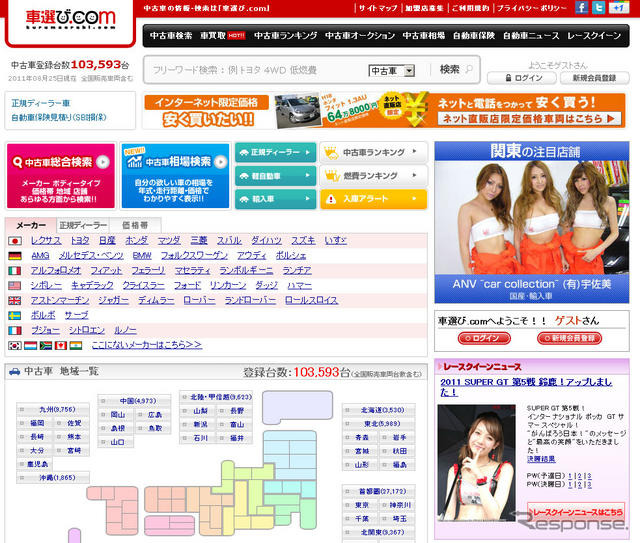The width and height of the screenshot is (640, 543).
Task: Click the Italy flag icon
Action: (x=15, y=270)
